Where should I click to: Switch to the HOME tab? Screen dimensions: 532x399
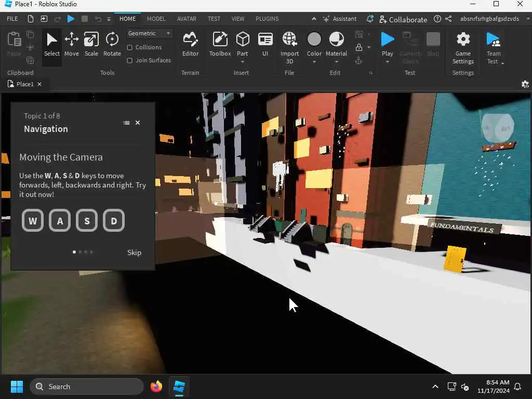click(x=128, y=19)
